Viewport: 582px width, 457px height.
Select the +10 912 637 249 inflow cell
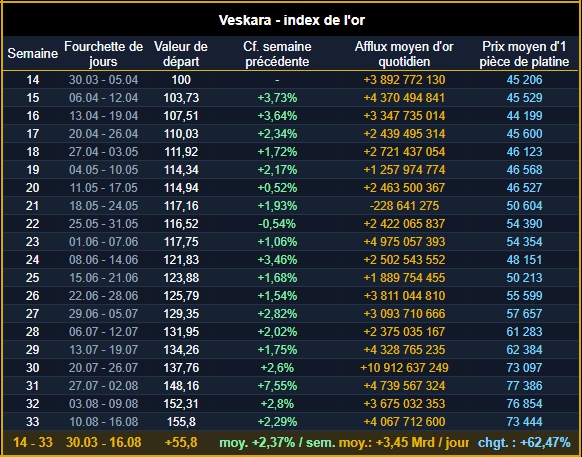(x=404, y=368)
